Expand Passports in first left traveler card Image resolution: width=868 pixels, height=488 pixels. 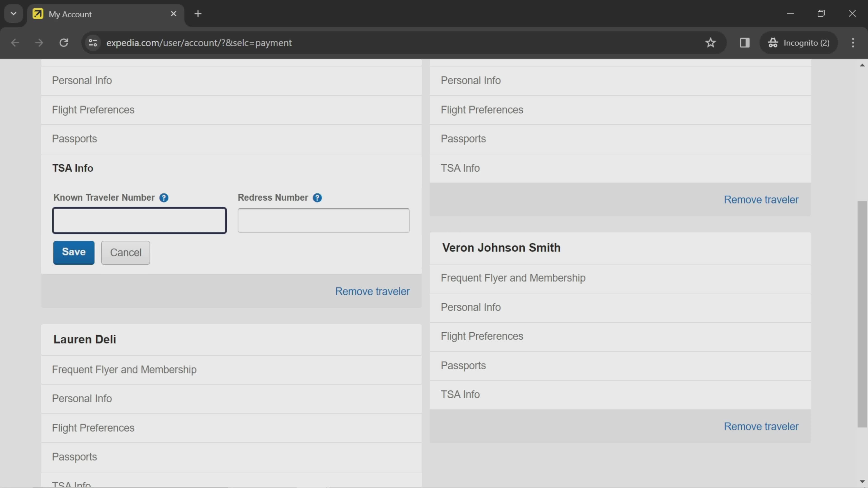tap(231, 139)
